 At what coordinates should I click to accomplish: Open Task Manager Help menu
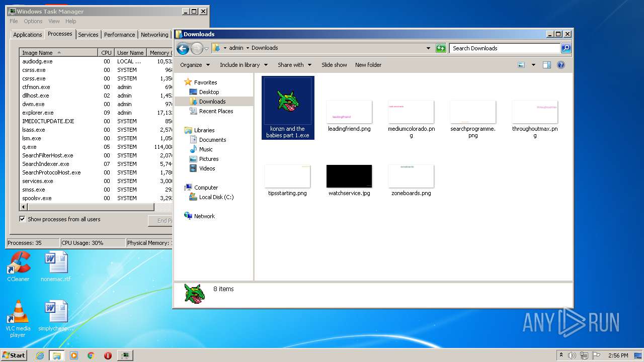tap(71, 21)
